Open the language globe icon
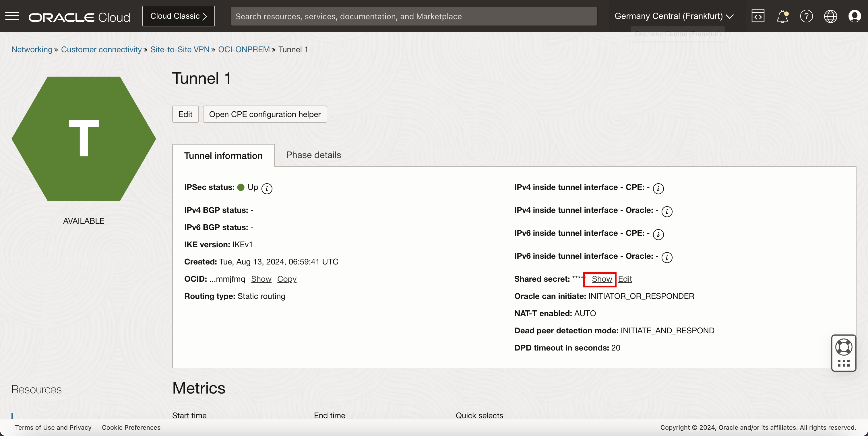Viewport: 868px width, 436px height. 830,16
